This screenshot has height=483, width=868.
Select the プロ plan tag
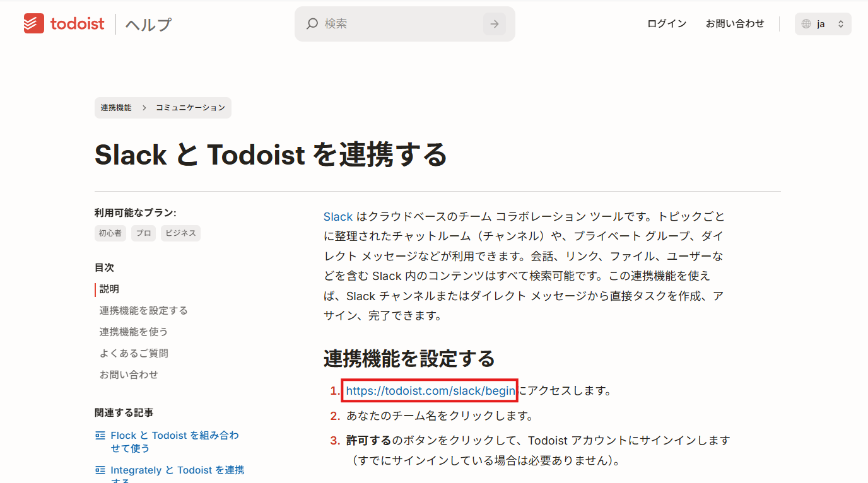pos(144,233)
